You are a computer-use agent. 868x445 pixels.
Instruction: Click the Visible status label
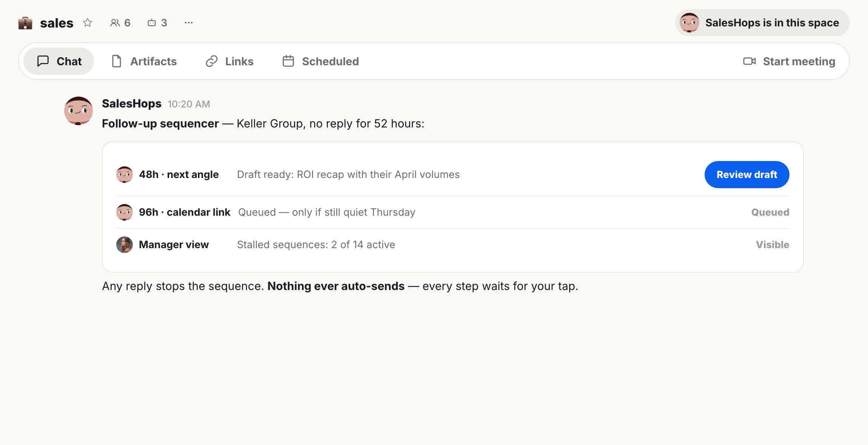tap(773, 245)
